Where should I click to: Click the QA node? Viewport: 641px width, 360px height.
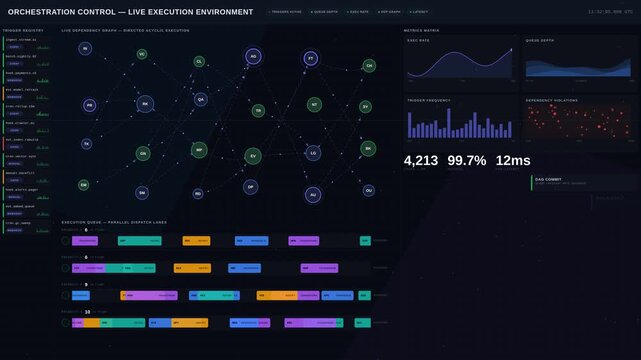tap(201, 99)
